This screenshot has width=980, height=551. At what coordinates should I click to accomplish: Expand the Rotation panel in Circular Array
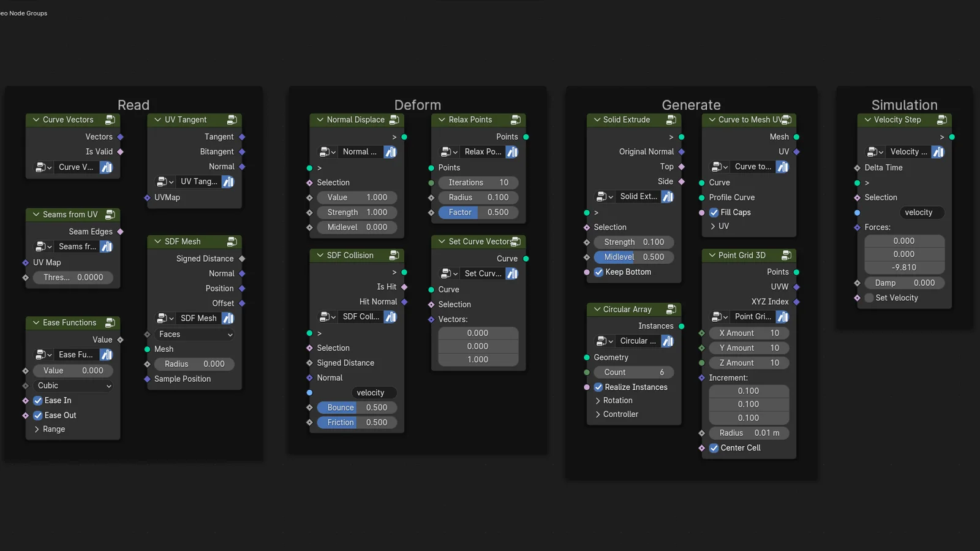pyautogui.click(x=617, y=401)
